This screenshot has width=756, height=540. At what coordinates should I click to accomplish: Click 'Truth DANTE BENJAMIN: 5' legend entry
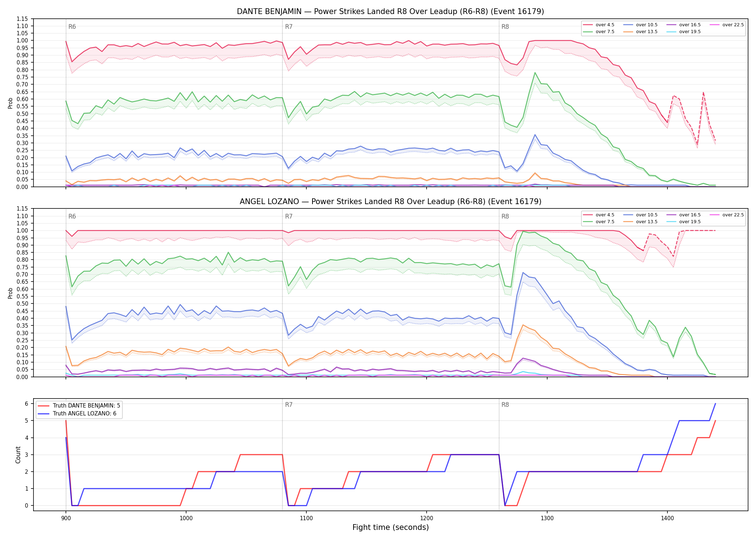79,406
